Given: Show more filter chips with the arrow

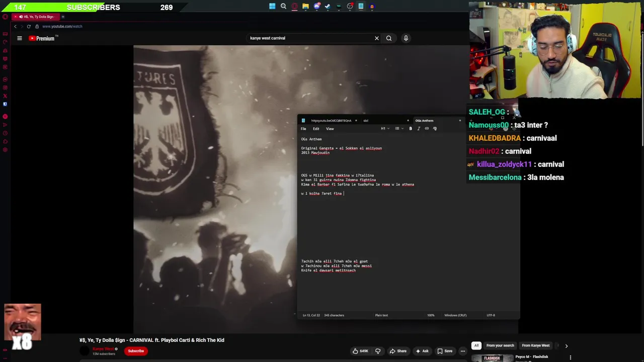Looking at the screenshot, I should (x=566, y=346).
